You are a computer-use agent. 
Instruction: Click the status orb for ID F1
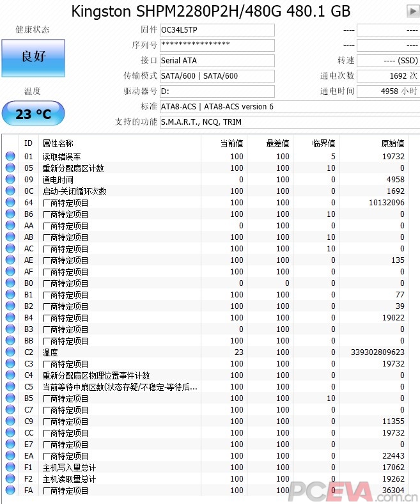[10, 467]
